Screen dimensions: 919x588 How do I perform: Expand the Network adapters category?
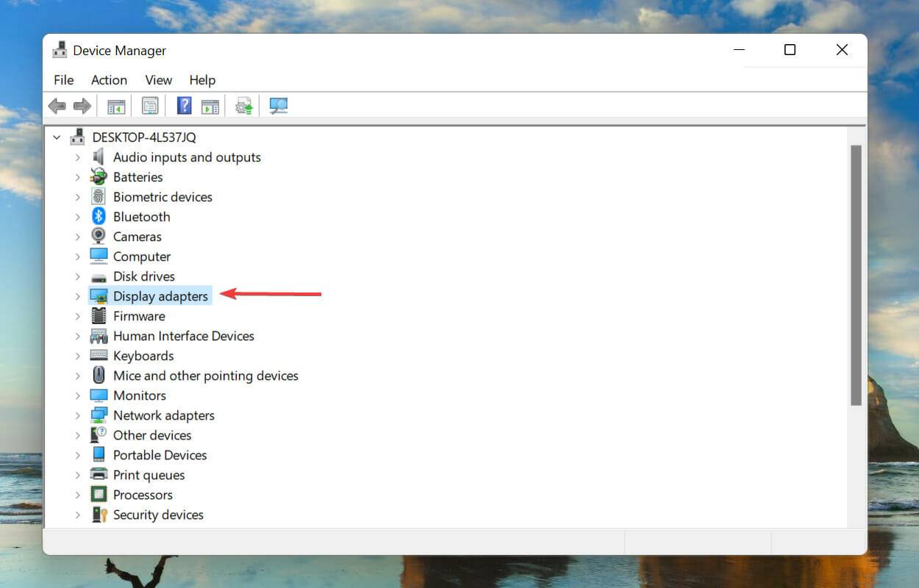click(78, 415)
